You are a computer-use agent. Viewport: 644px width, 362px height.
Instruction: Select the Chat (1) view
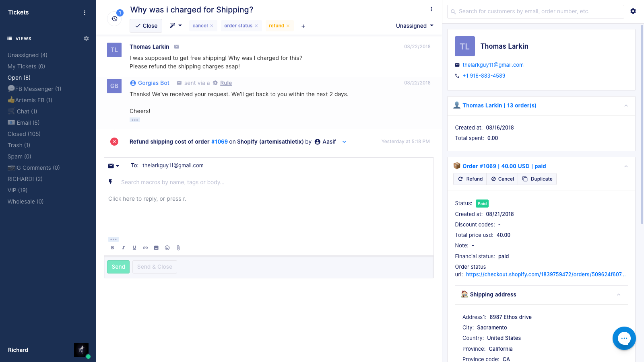pyautogui.click(x=23, y=111)
